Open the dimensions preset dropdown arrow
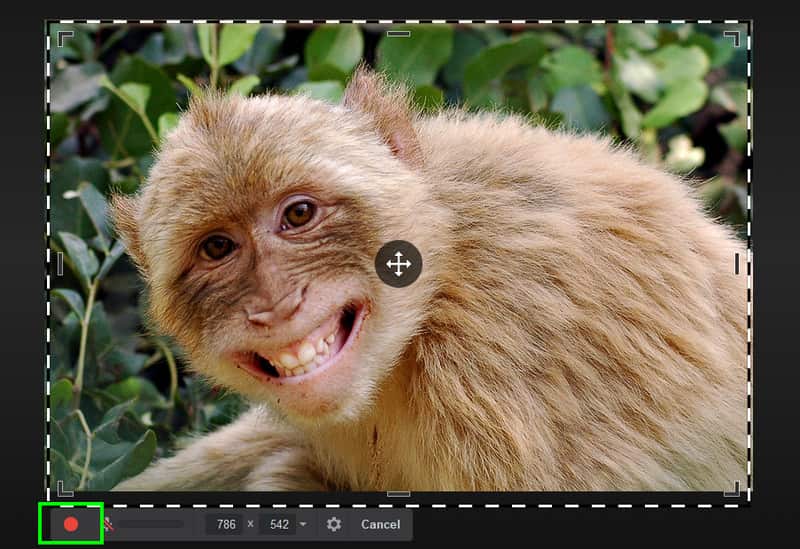The height and width of the screenshot is (549, 800). click(303, 524)
